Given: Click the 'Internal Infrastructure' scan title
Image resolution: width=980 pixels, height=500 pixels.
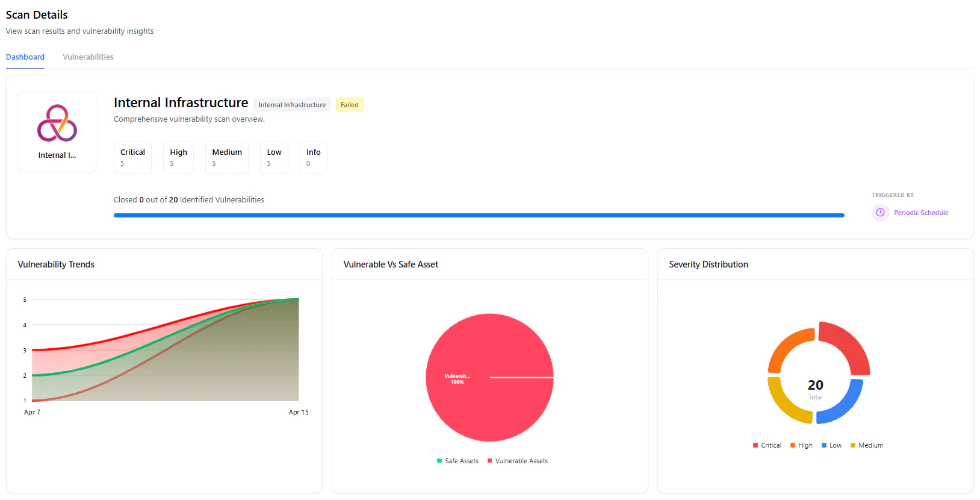Looking at the screenshot, I should (181, 103).
